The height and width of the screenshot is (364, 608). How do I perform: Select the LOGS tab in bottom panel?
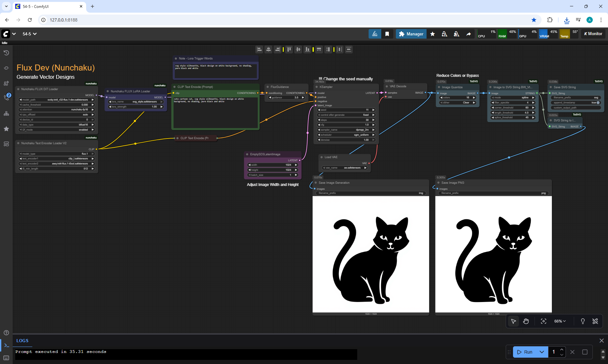pos(22,341)
